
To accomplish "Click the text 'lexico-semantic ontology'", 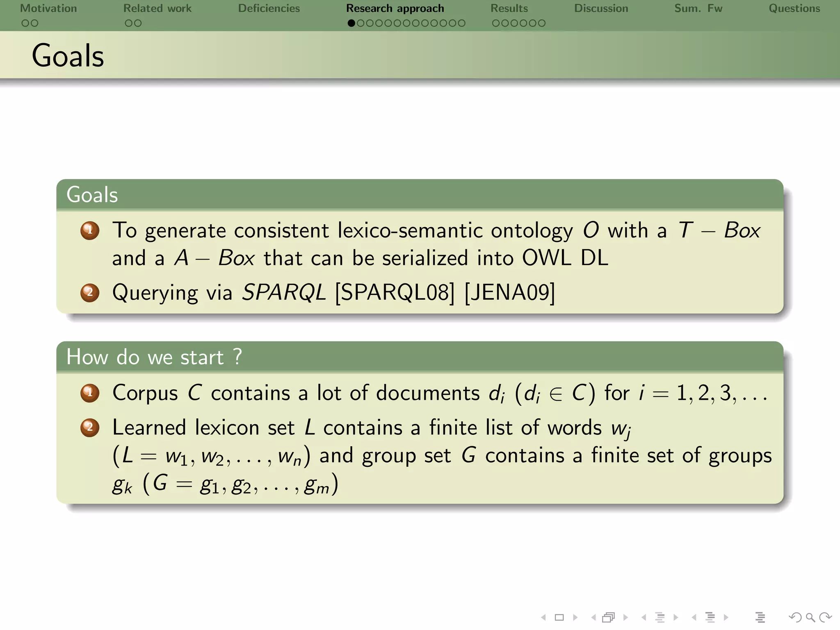I will [x=455, y=231].
